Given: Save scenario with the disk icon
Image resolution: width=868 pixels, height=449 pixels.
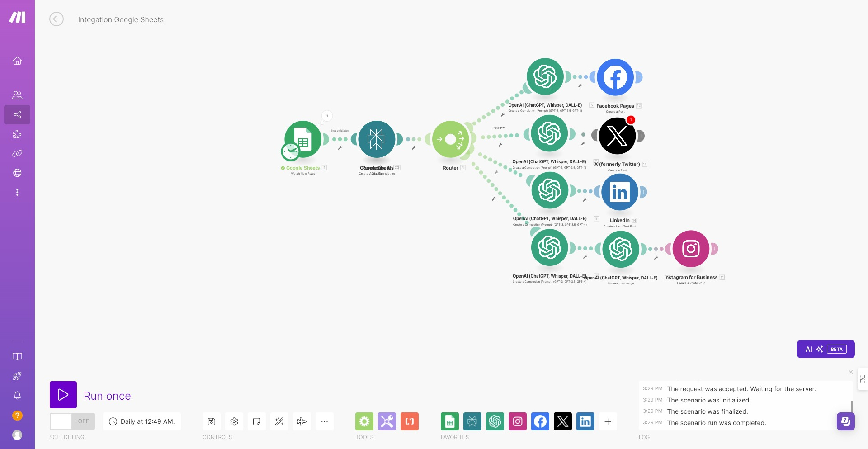Looking at the screenshot, I should coord(212,421).
